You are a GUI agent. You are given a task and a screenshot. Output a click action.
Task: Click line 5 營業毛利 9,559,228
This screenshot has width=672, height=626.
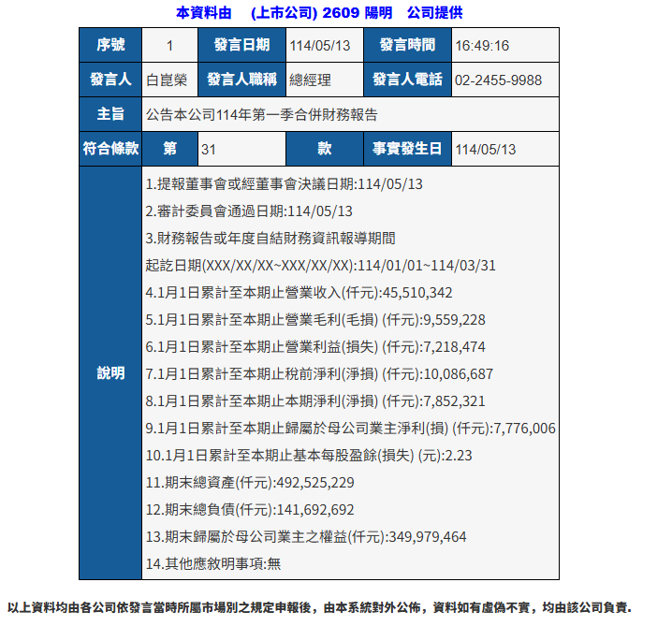click(315, 320)
